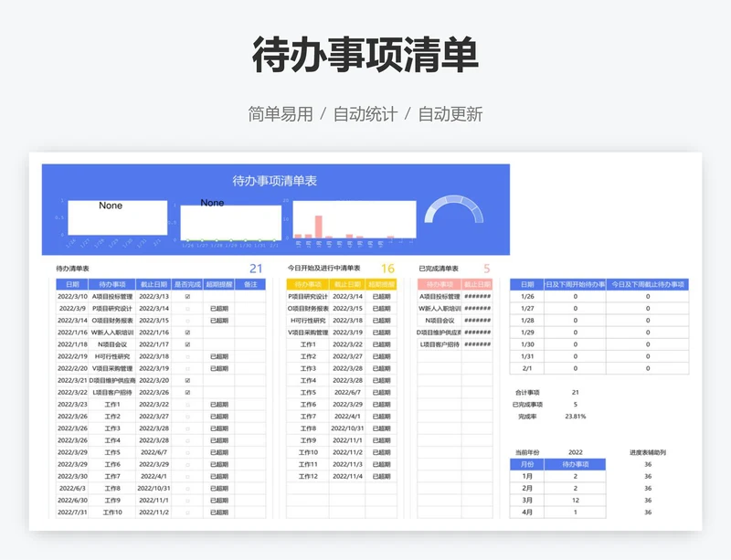
Task: Click 已超期 status in the blue 工作10 row
Action: 219,512
